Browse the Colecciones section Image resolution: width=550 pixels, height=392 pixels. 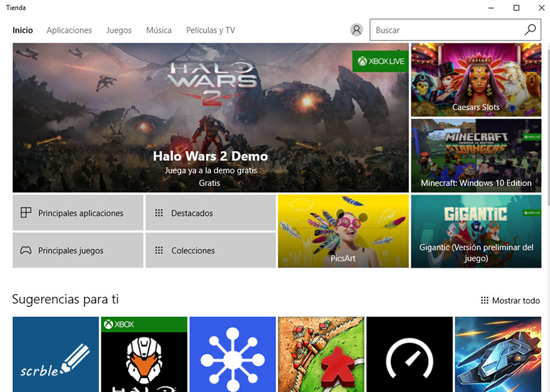[x=211, y=250]
